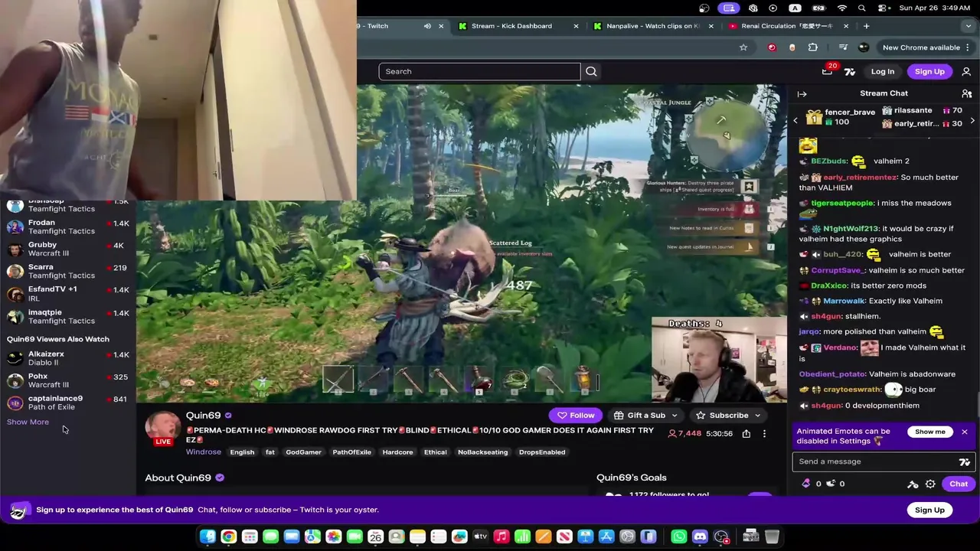
Task: Focus the Twitch Search field
Action: point(479,71)
